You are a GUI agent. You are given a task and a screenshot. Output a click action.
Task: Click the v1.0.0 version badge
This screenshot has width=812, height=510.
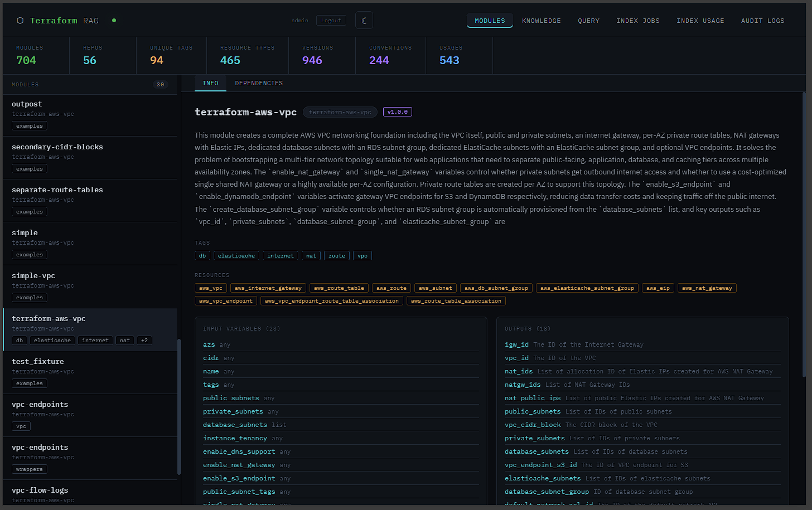pos(398,112)
